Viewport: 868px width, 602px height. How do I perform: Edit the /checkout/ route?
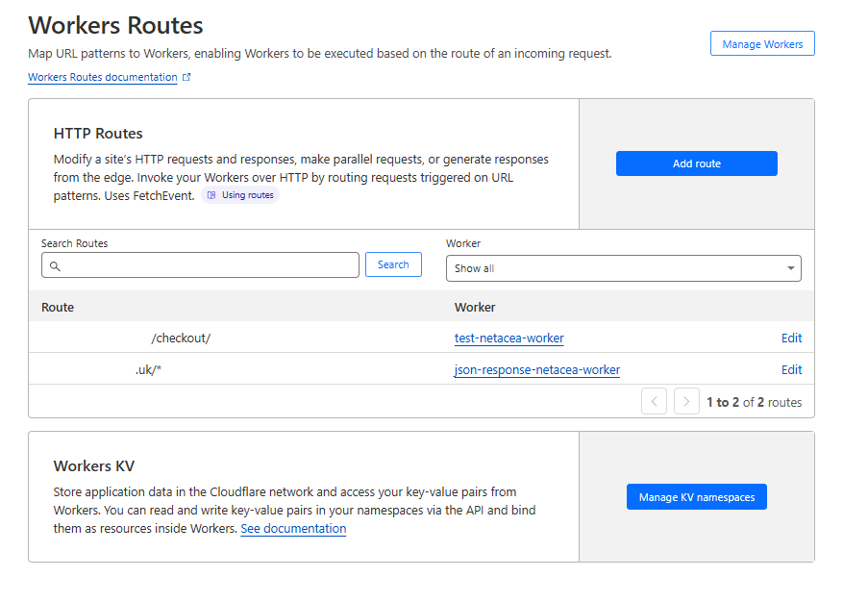791,339
